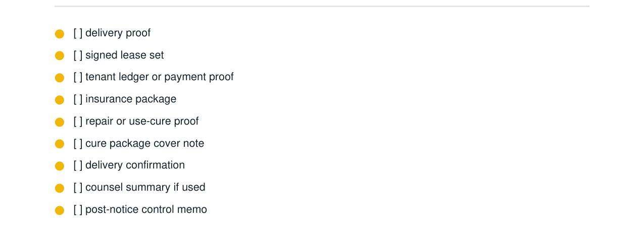This screenshot has height=232, width=644.
Task: Click the yellow bullet beside delivery proof
Action: point(60,34)
